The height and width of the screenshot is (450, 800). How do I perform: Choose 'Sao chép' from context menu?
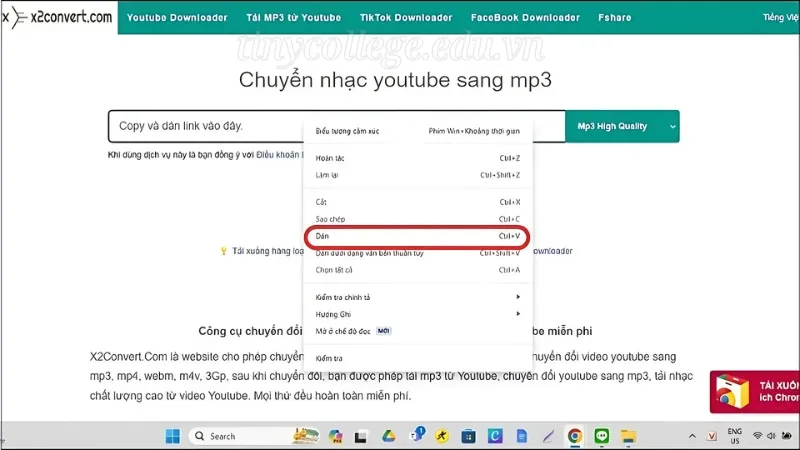(x=417, y=219)
